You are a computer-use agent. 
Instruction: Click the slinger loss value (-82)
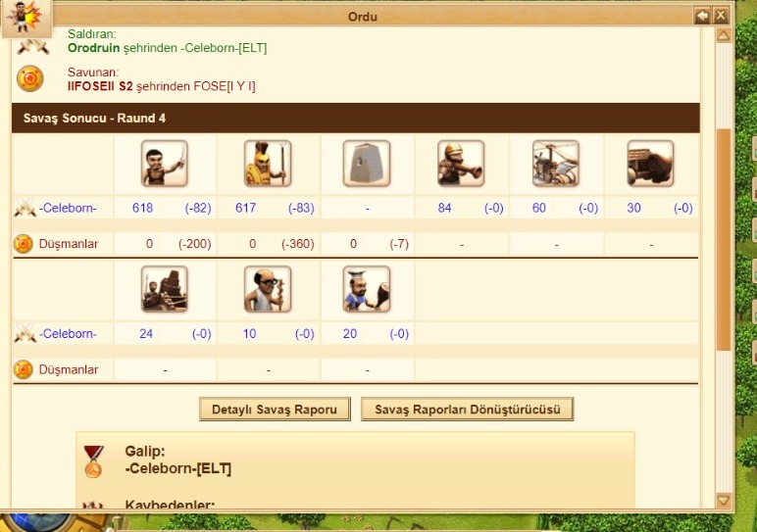tap(198, 208)
